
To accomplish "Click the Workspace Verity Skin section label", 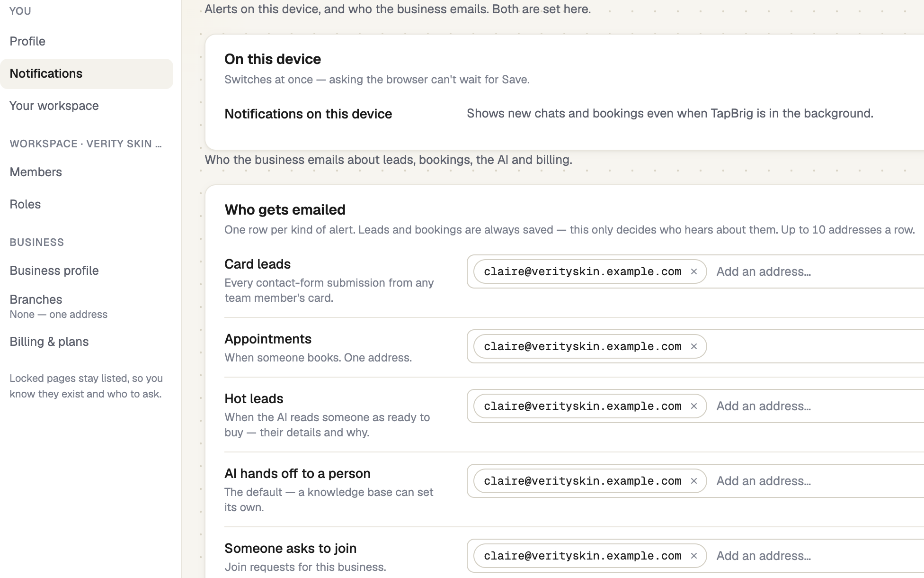I will (x=86, y=144).
